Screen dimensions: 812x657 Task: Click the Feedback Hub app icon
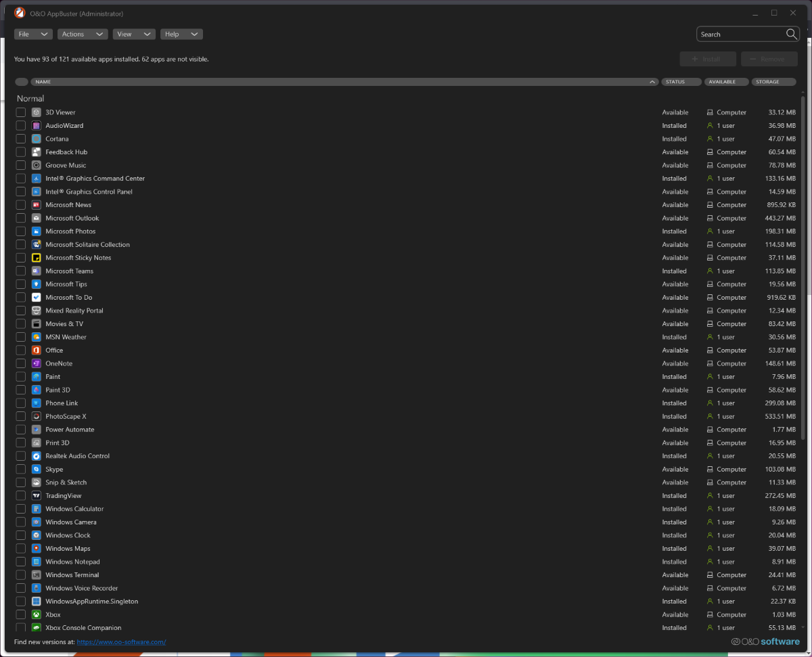point(37,152)
